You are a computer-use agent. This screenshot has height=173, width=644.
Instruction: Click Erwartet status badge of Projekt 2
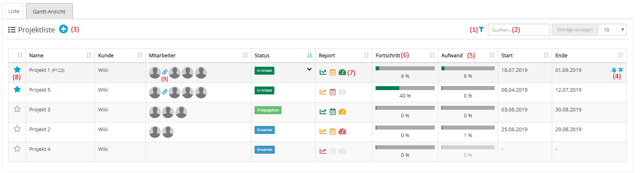pos(264,130)
